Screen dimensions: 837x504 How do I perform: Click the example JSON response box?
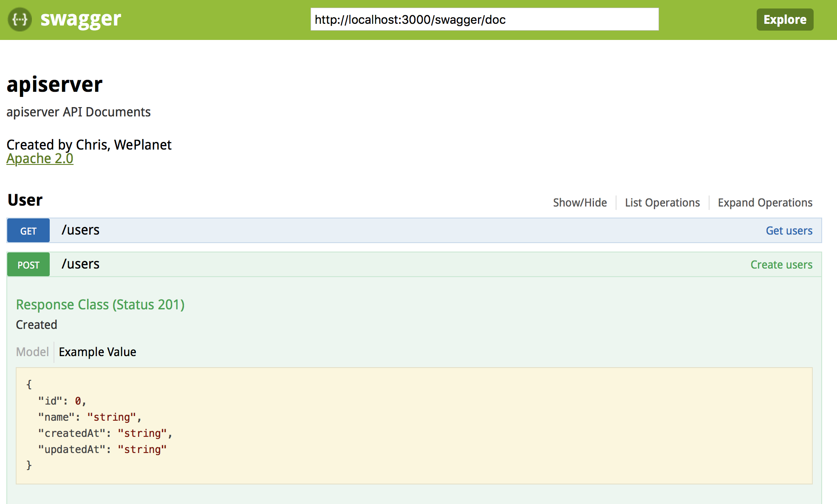[414, 425]
